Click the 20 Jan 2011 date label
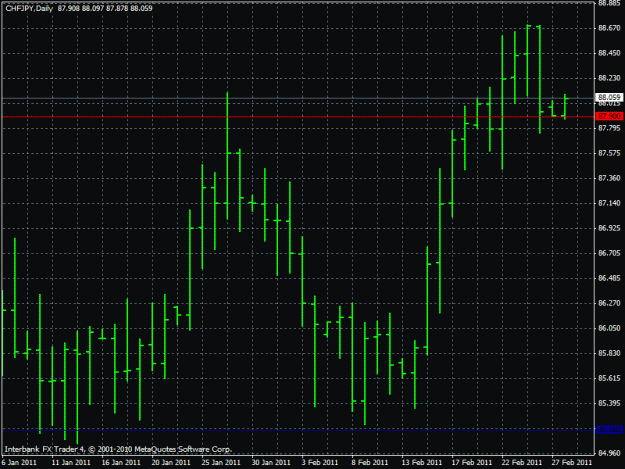 (171, 462)
